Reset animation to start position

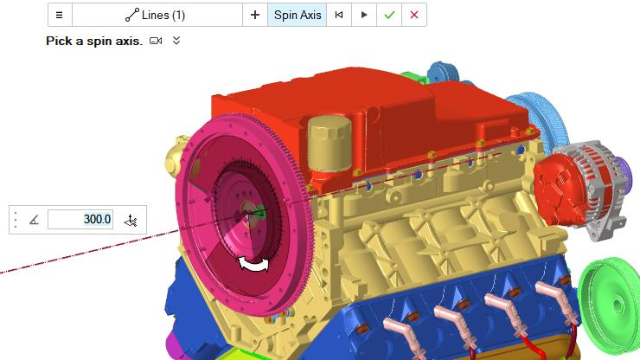tap(339, 15)
